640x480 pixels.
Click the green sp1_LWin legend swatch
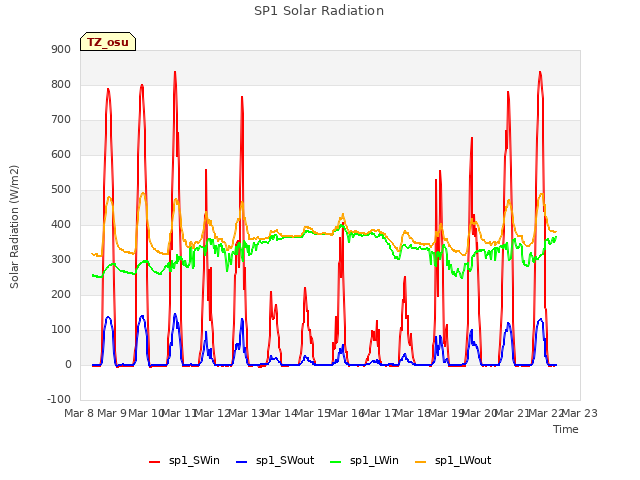click(x=336, y=462)
